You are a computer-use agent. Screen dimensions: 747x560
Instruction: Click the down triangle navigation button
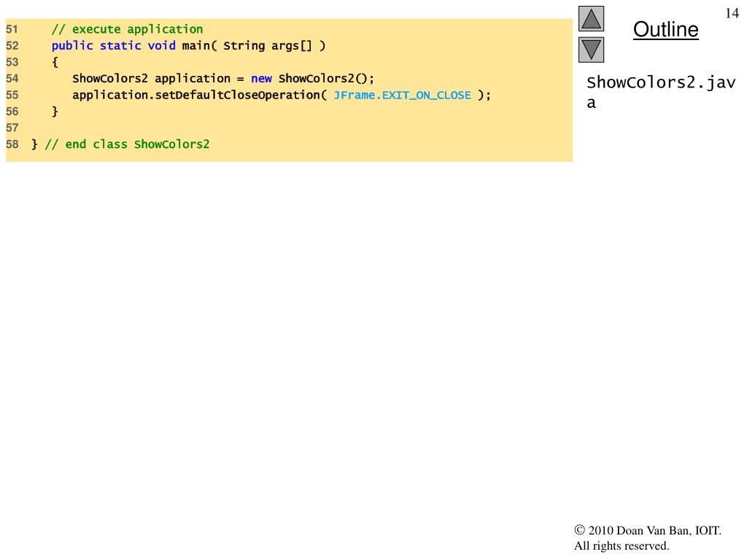pyautogui.click(x=591, y=50)
